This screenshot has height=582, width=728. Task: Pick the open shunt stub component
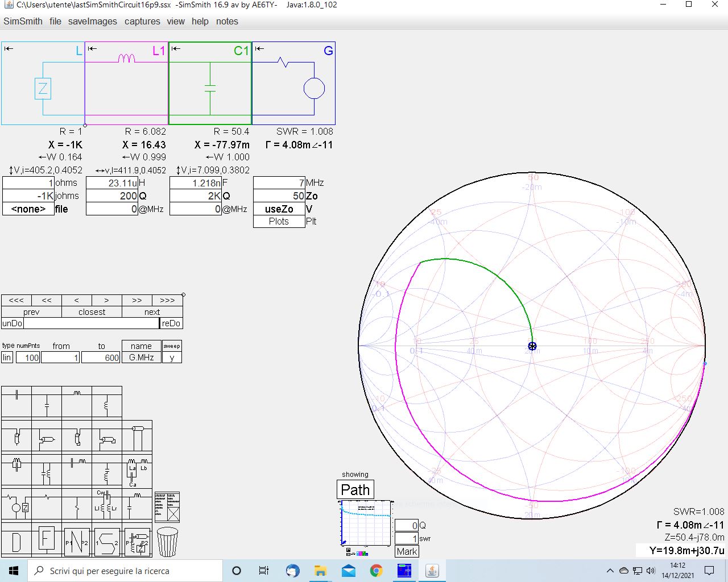[47, 436]
